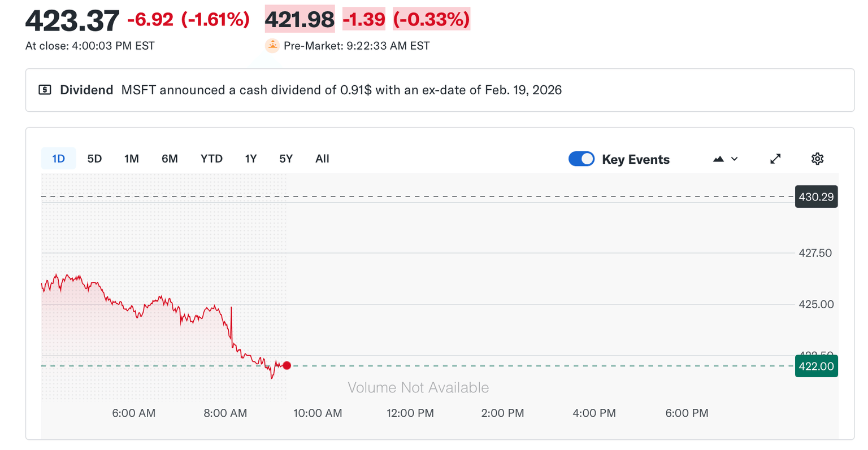Click the green 422.00 price label
868x450 pixels.
(x=816, y=366)
